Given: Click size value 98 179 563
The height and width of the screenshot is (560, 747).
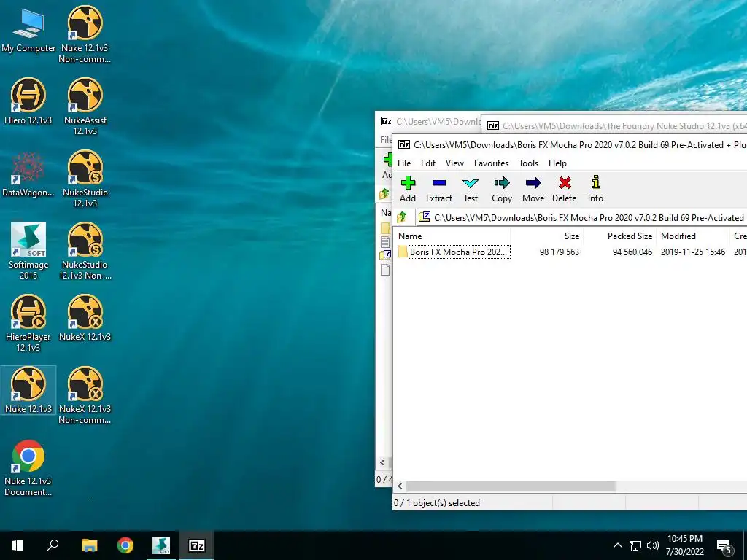Looking at the screenshot, I should 560,252.
